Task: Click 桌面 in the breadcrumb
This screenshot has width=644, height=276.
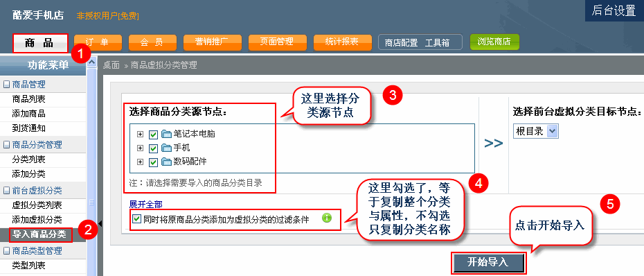Action: click(x=111, y=65)
